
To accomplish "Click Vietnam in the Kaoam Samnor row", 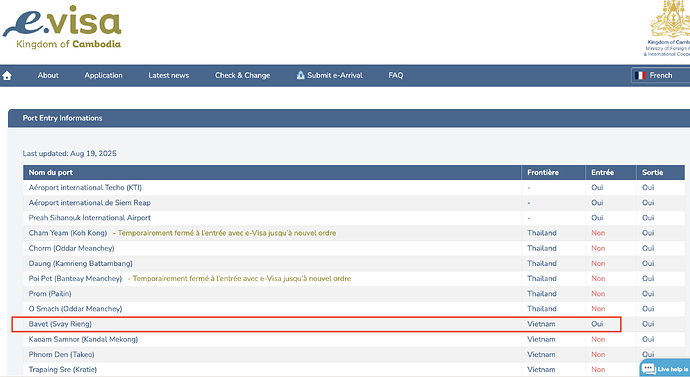I will [x=541, y=339].
